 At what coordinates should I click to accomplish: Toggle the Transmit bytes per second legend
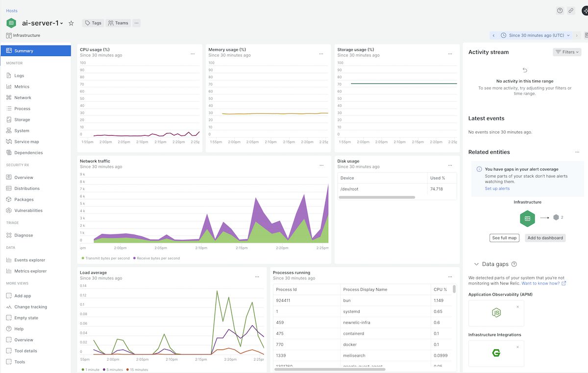(x=105, y=258)
